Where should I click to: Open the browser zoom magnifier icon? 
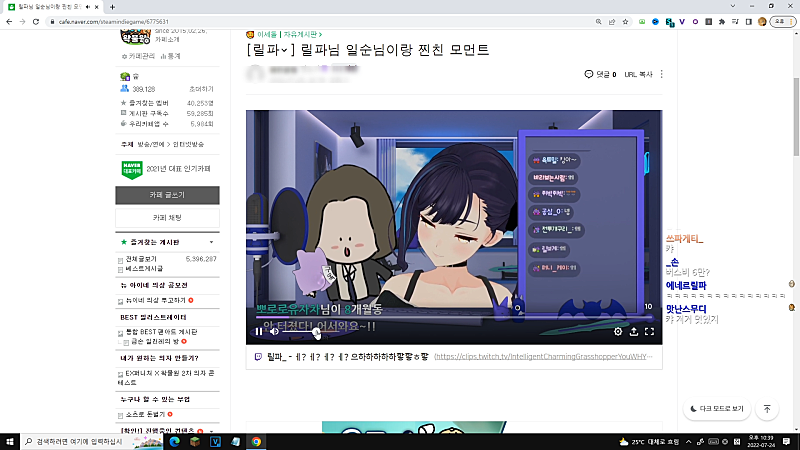click(598, 21)
